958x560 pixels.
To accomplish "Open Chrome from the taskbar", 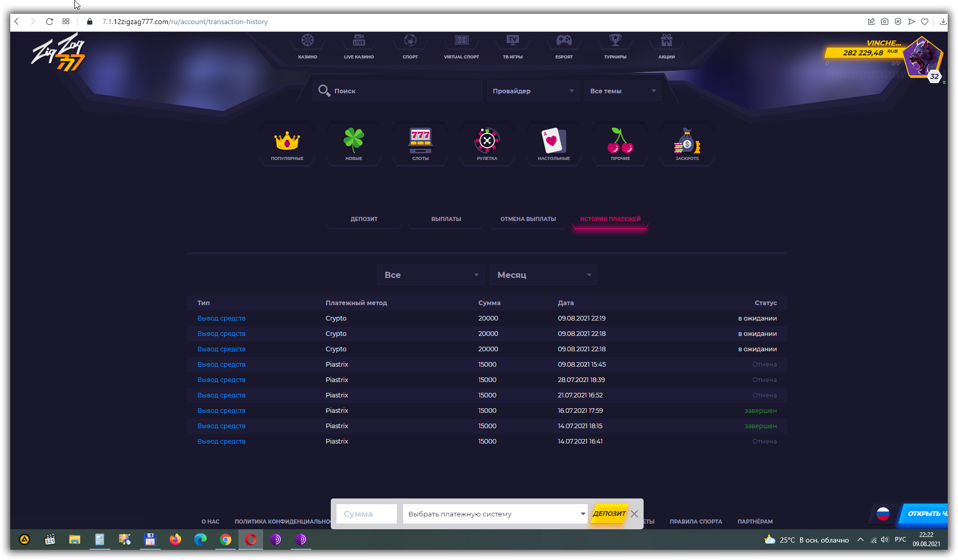I will click(226, 539).
